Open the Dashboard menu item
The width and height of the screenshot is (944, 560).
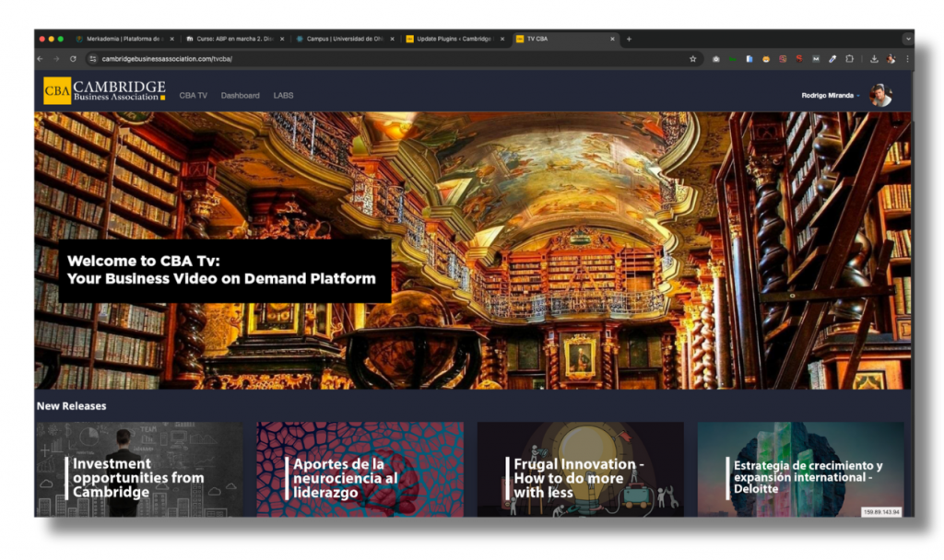click(241, 96)
